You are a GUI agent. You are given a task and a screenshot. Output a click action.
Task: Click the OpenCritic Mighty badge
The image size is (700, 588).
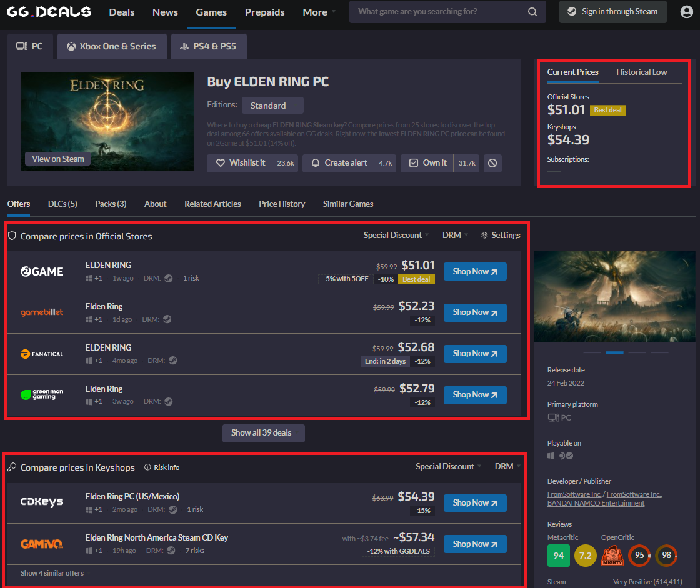[x=612, y=556]
